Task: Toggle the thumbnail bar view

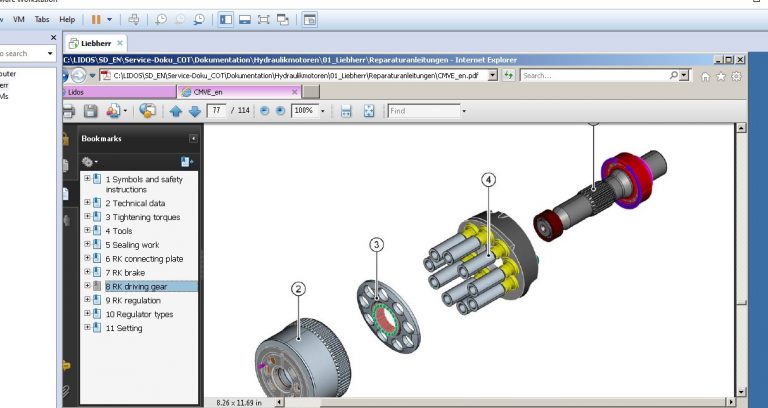Action: click(245, 20)
